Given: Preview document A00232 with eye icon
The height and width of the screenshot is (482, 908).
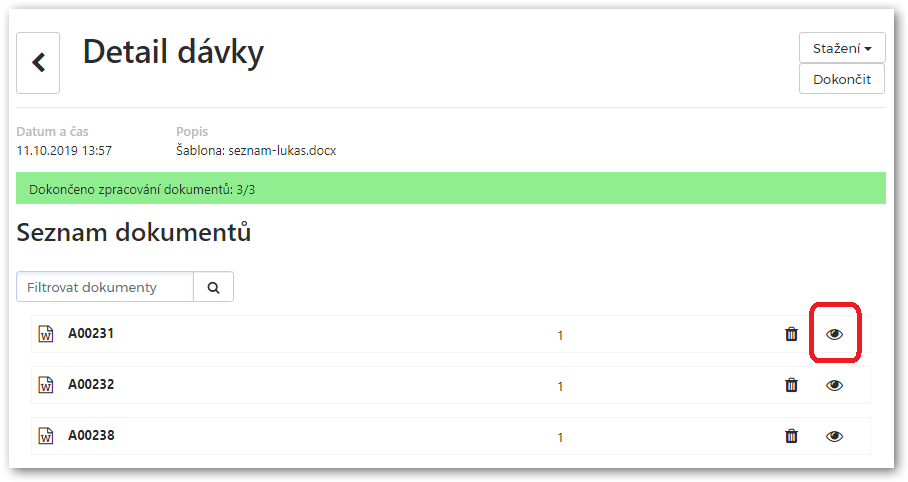Looking at the screenshot, I should tap(834, 385).
